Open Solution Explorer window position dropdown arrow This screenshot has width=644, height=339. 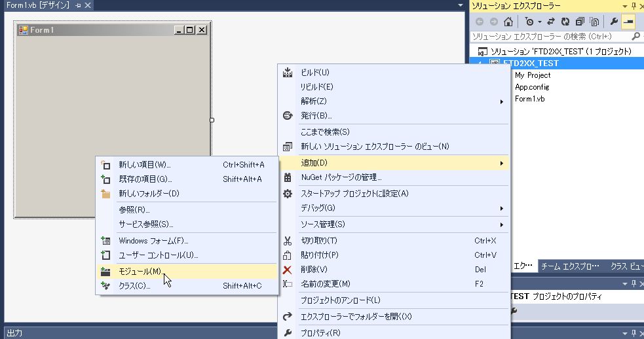(x=625, y=6)
